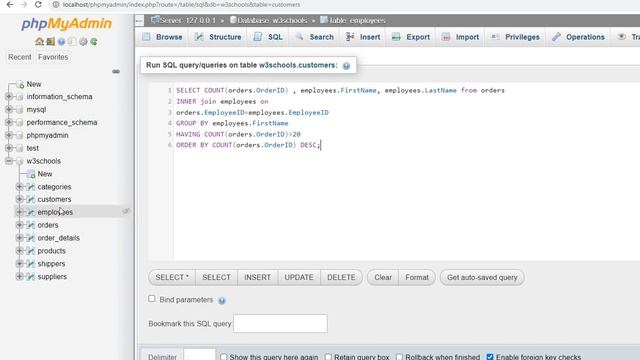Open the Browse tab

[162, 37]
